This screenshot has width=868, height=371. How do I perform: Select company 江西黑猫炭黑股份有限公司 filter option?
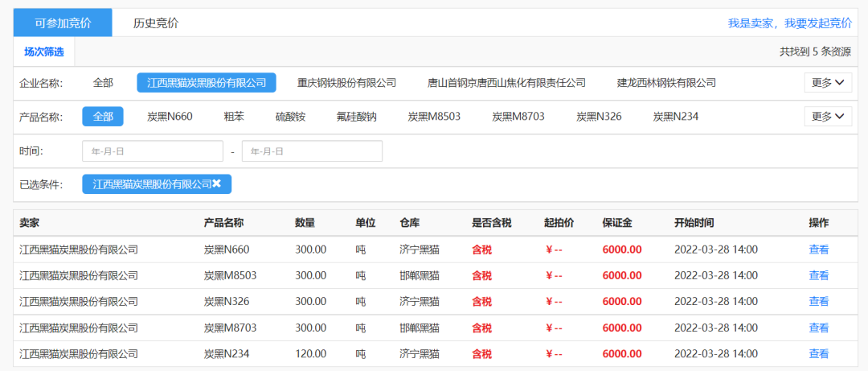pos(207,83)
